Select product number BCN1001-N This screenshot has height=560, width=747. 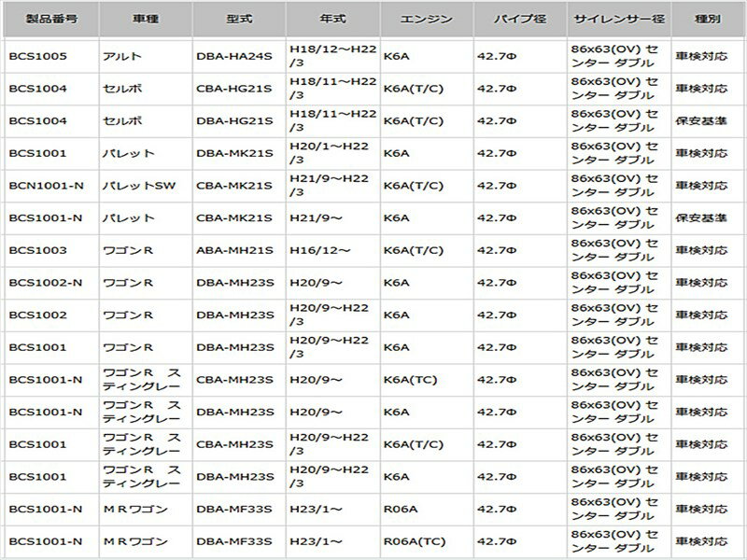[x=46, y=186]
